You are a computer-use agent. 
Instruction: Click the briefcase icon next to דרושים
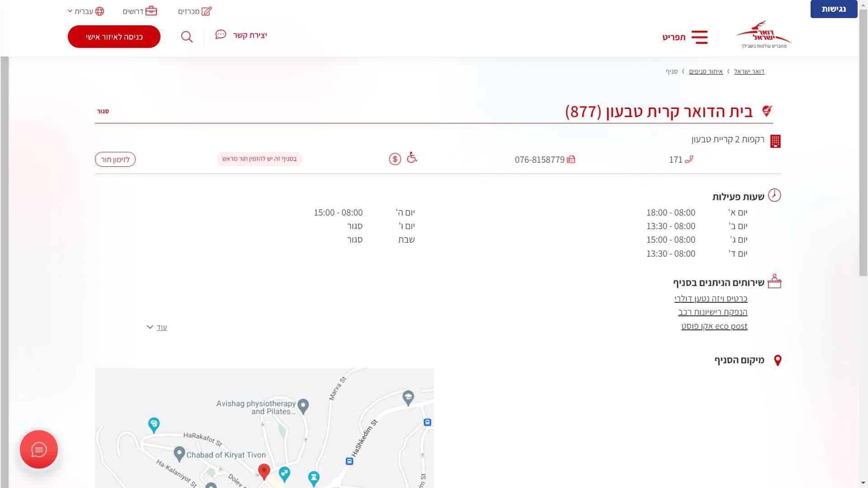click(151, 11)
